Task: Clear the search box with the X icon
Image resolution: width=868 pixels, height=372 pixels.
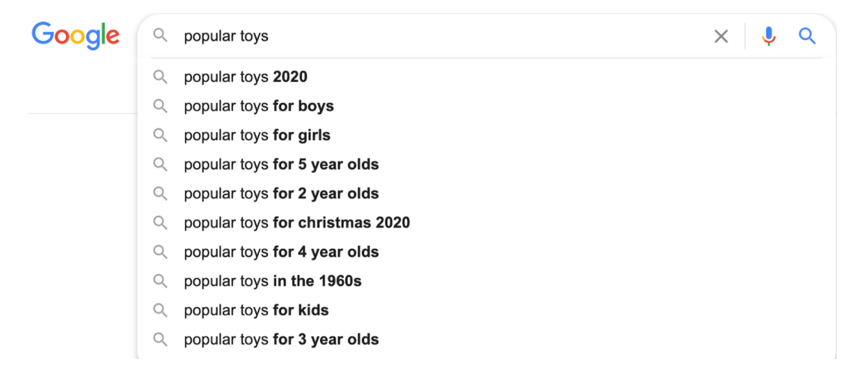Action: click(721, 36)
